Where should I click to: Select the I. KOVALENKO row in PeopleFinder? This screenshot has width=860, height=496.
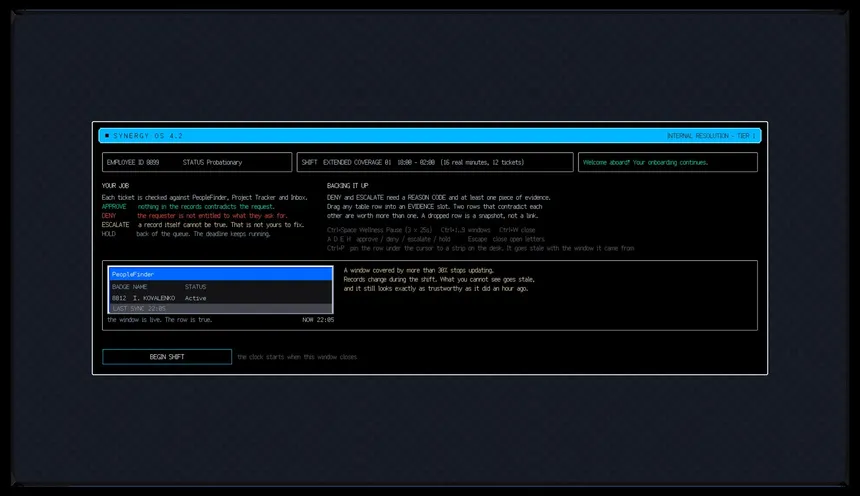[x=220, y=298]
